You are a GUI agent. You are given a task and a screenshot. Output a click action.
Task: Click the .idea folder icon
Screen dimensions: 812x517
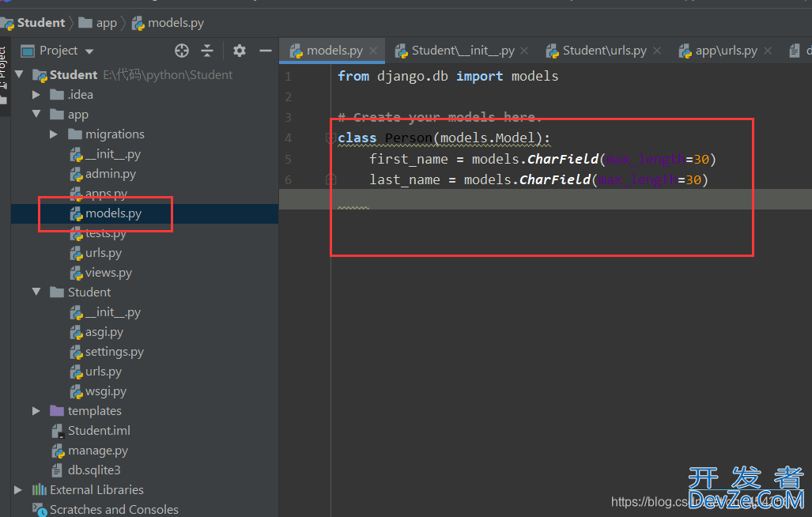click(57, 95)
